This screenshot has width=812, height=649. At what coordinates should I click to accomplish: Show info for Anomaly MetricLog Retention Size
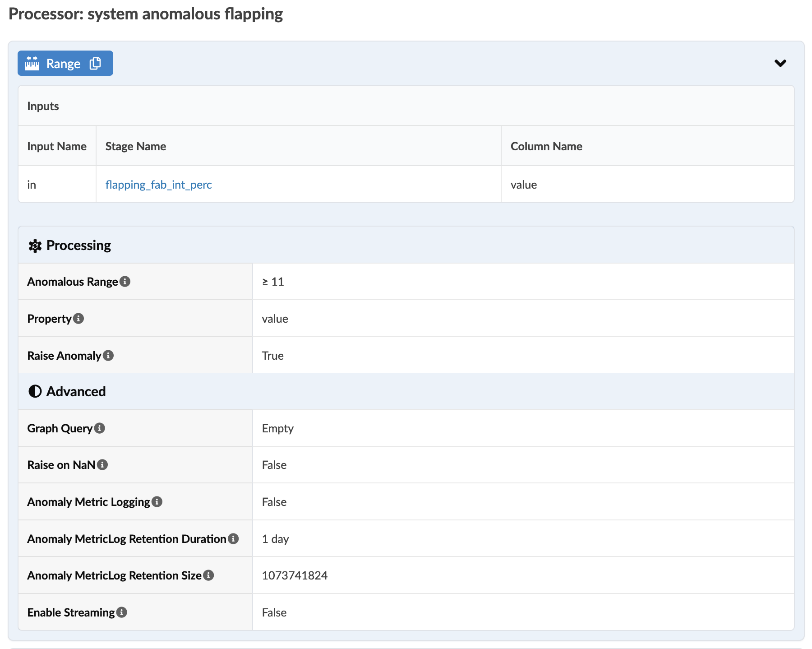pos(208,575)
